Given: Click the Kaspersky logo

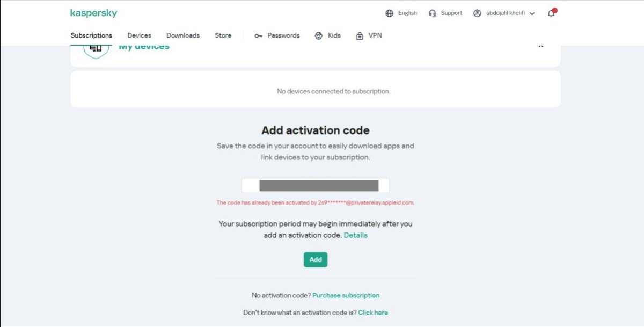Looking at the screenshot, I should tap(93, 13).
